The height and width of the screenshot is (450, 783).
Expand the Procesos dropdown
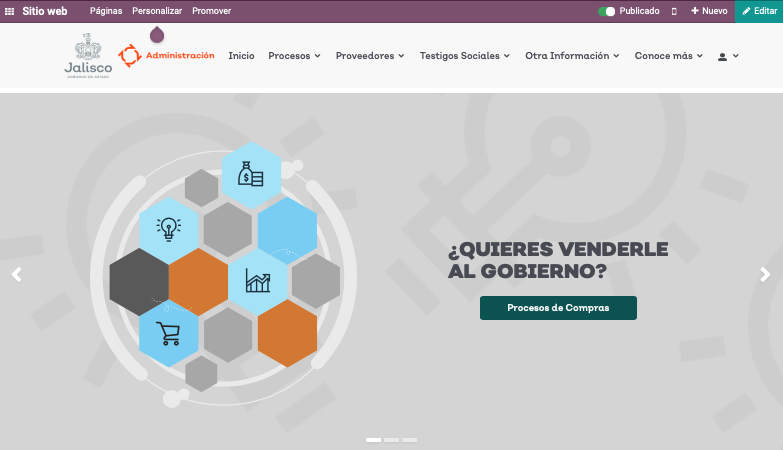294,56
